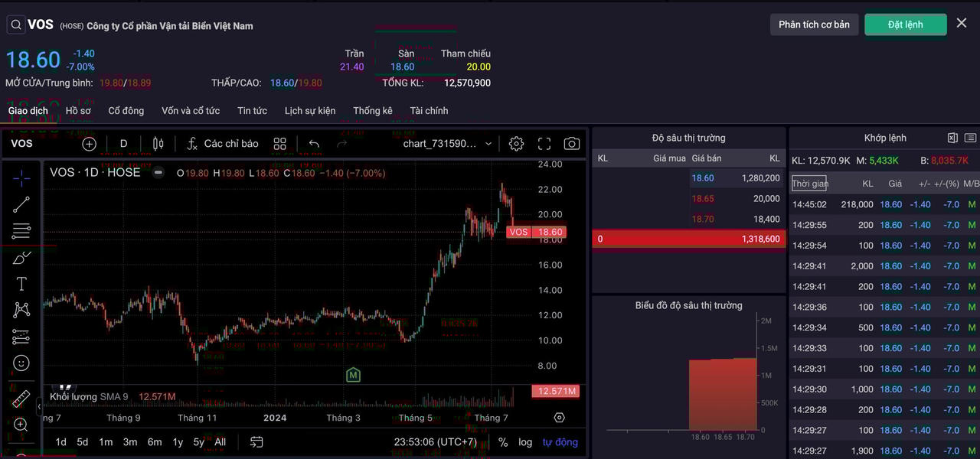Open the Tài chính tab
Viewport: 980px width, 459px height.
pyautogui.click(x=429, y=111)
